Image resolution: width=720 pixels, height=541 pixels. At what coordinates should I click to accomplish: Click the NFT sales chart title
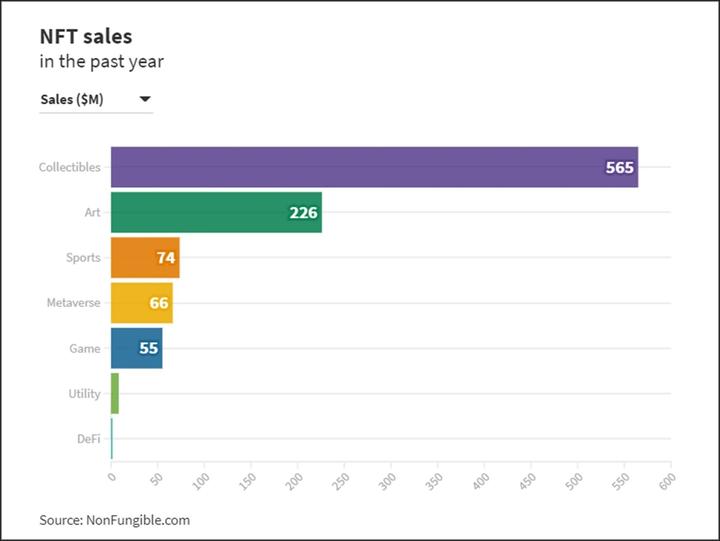pos(85,37)
